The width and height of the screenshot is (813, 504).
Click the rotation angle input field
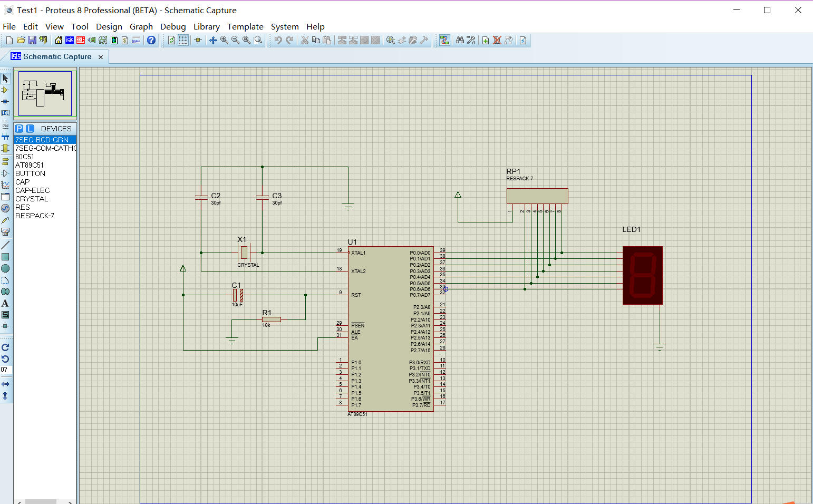(x=6, y=370)
